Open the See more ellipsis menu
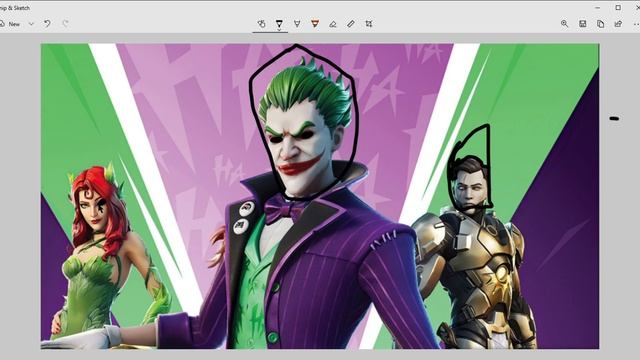The image size is (640, 360). tap(636, 24)
